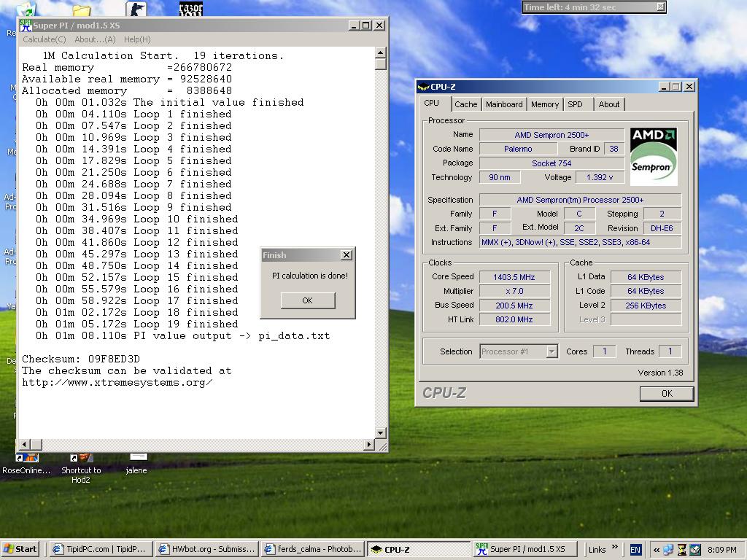Click the network tray icon
The width and height of the screenshot is (747, 560).
pyautogui.click(x=668, y=550)
